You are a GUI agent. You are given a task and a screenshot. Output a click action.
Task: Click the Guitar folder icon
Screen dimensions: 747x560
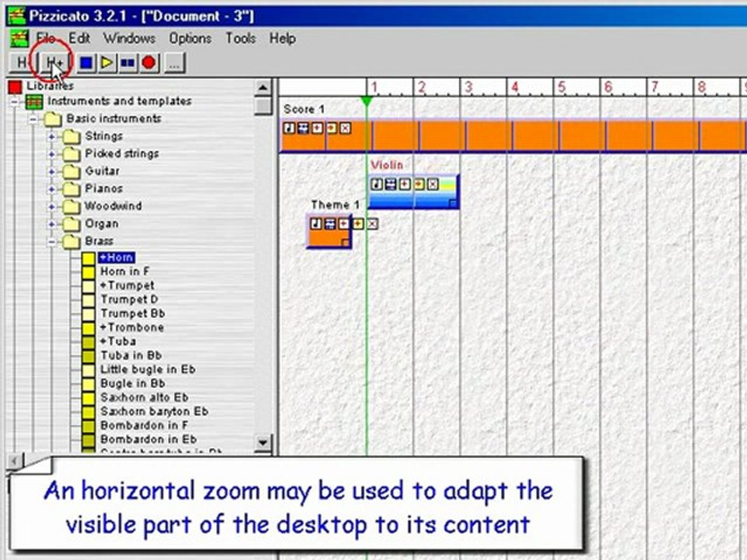[72, 171]
